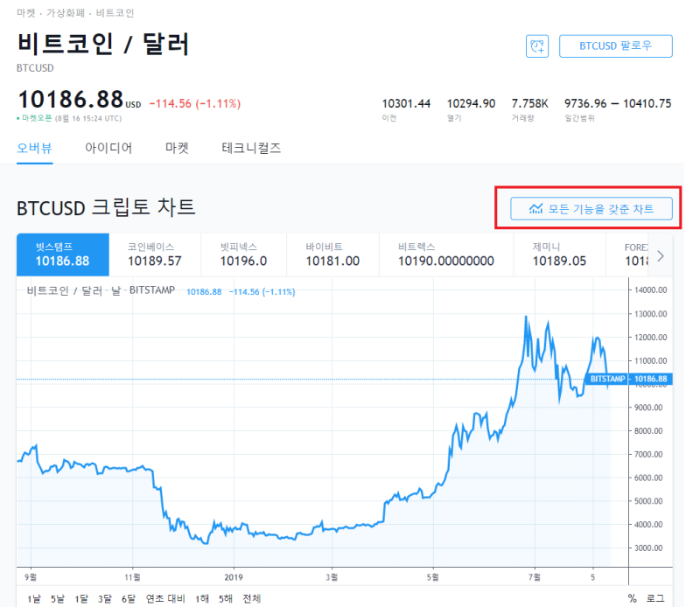
Task: Select the 빗스탬프 exchange tab
Action: pyautogui.click(x=63, y=255)
